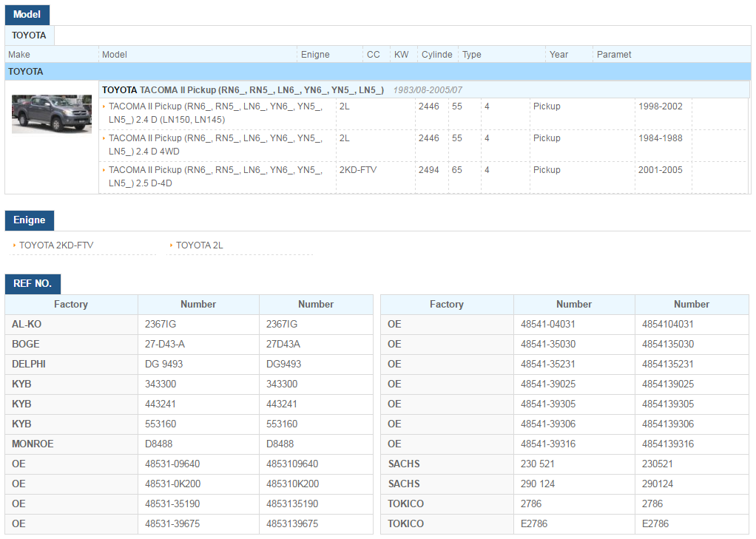The height and width of the screenshot is (539, 756).
Task: Click the 1983/08-2005/07 date range
Action: pyautogui.click(x=428, y=90)
